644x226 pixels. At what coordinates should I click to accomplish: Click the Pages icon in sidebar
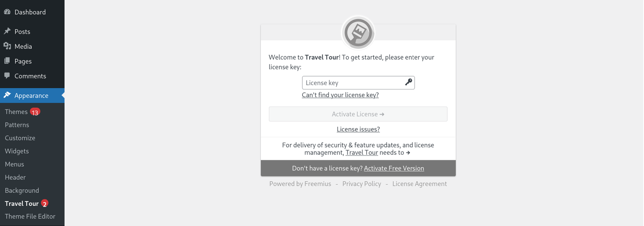(x=7, y=61)
